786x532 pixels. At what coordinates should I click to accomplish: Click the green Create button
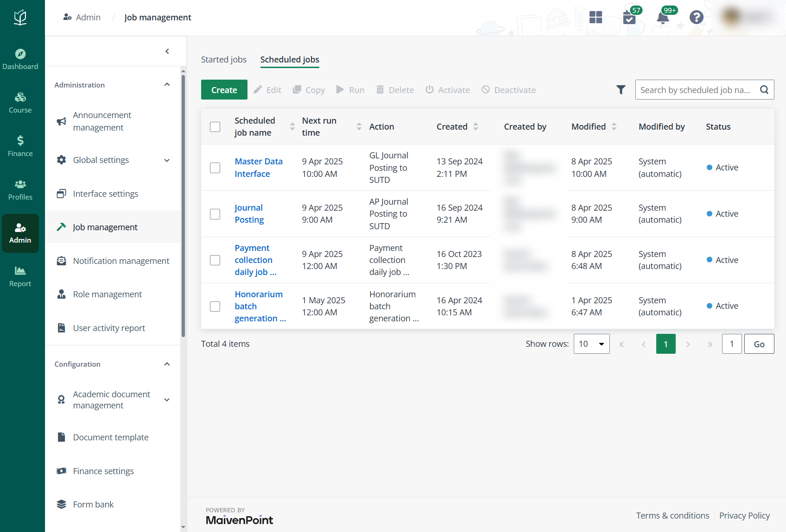(x=224, y=90)
